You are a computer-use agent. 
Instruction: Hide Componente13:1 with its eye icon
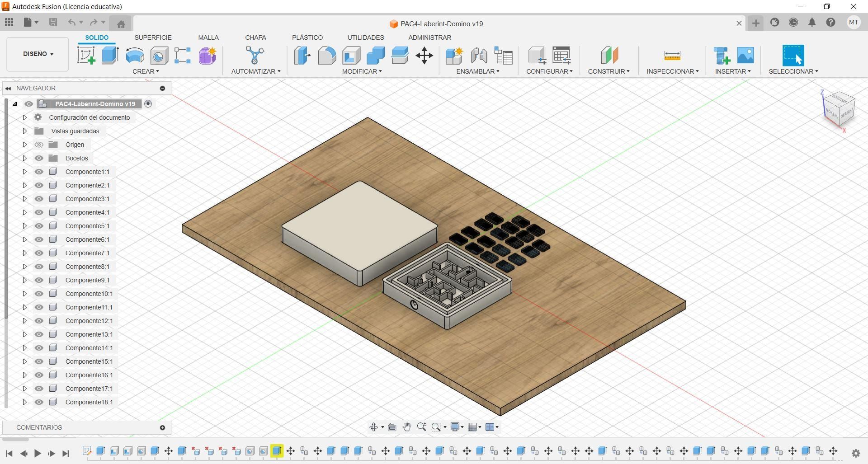click(39, 334)
